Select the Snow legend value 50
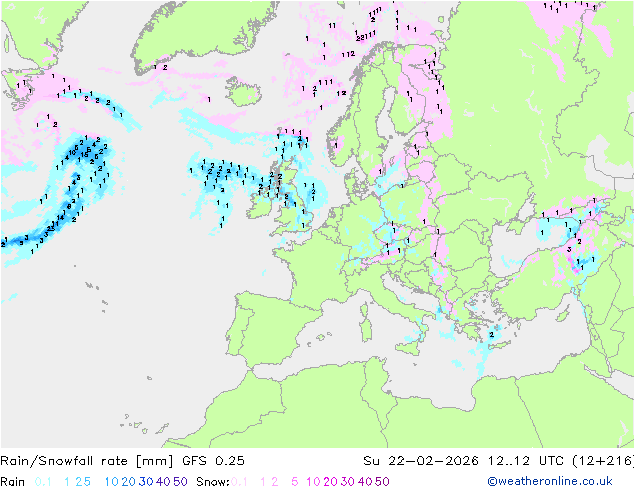This screenshot has height=490, width=634. pos(383,482)
